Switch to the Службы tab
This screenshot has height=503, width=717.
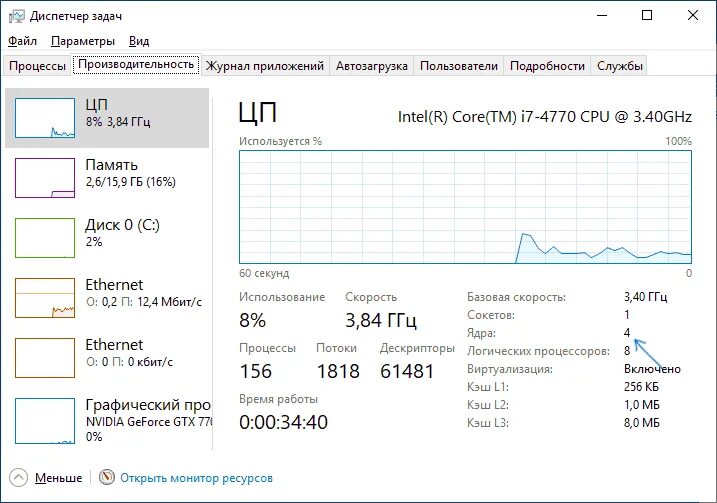tap(620, 66)
